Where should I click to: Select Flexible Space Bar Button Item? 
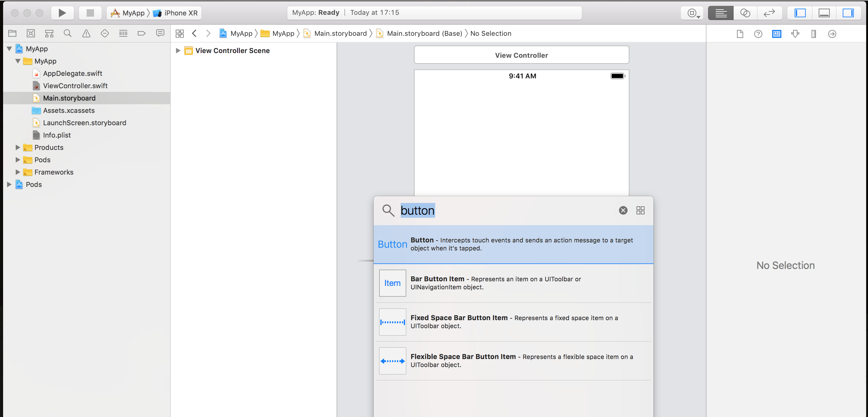click(x=513, y=361)
